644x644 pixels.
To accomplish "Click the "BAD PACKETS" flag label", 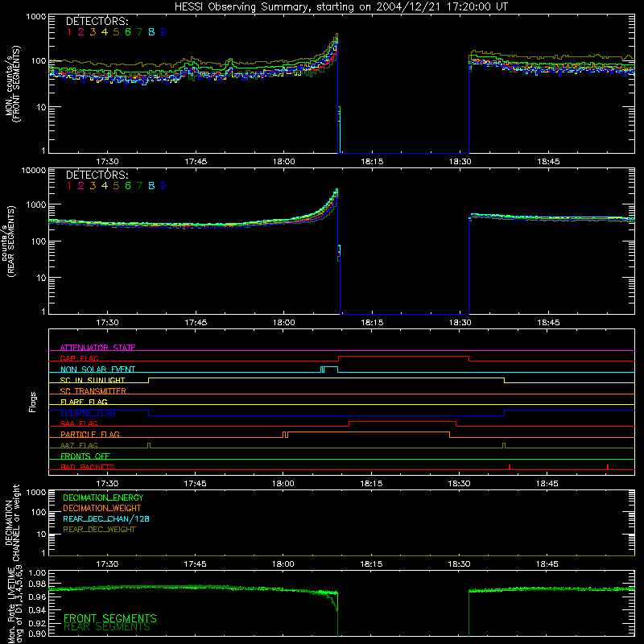I will point(88,467).
